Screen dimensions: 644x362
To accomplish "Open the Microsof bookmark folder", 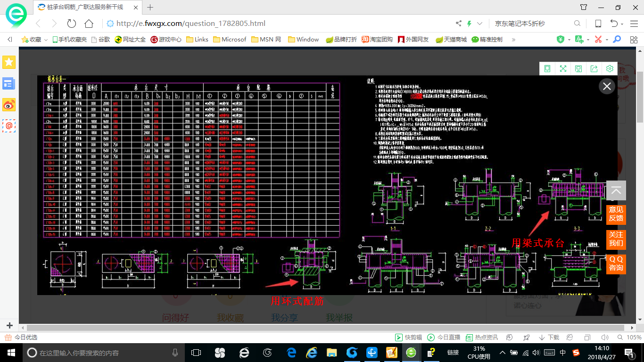I will [x=229, y=40].
